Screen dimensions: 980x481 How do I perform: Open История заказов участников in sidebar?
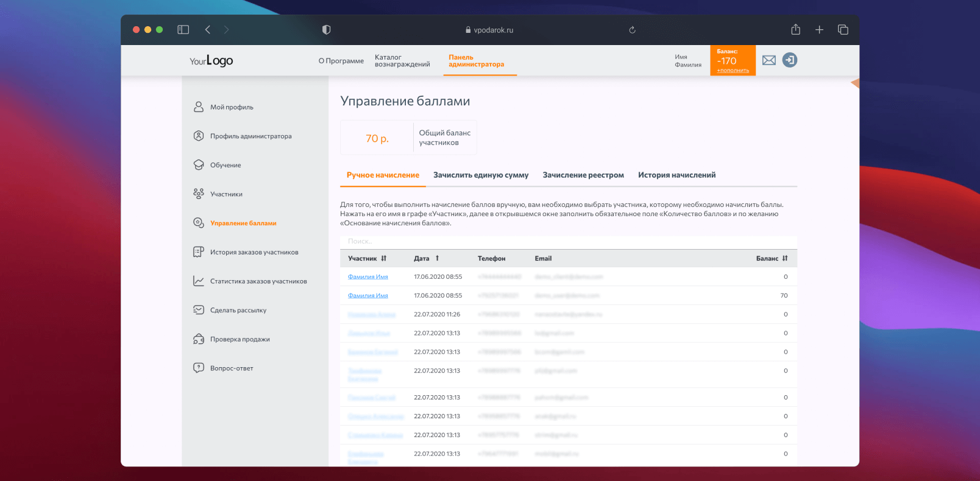coord(254,252)
